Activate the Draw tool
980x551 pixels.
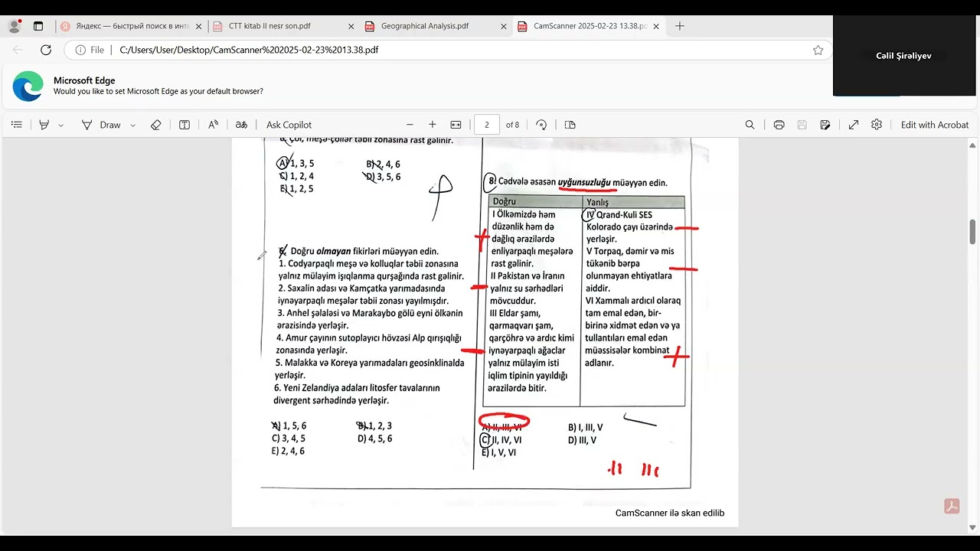coord(101,125)
